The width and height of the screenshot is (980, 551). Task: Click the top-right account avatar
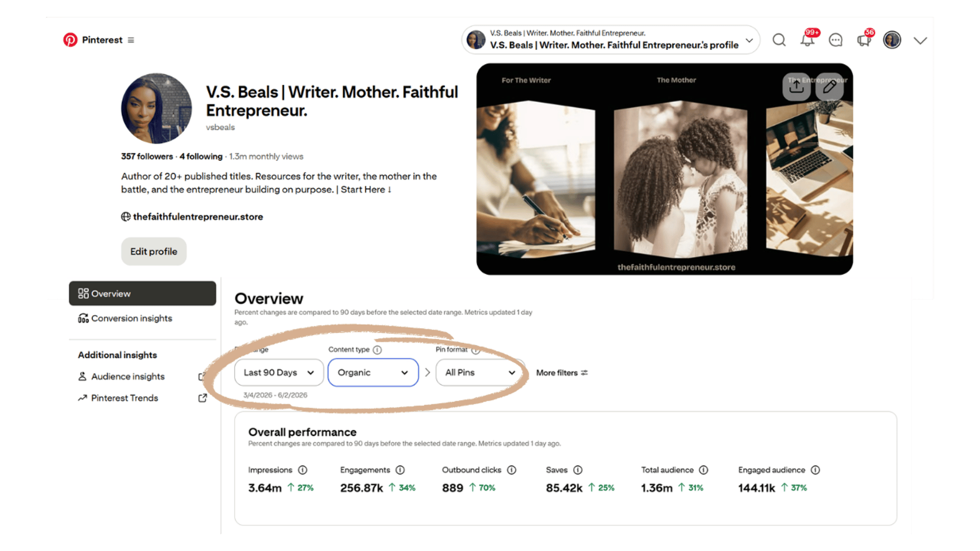point(892,40)
